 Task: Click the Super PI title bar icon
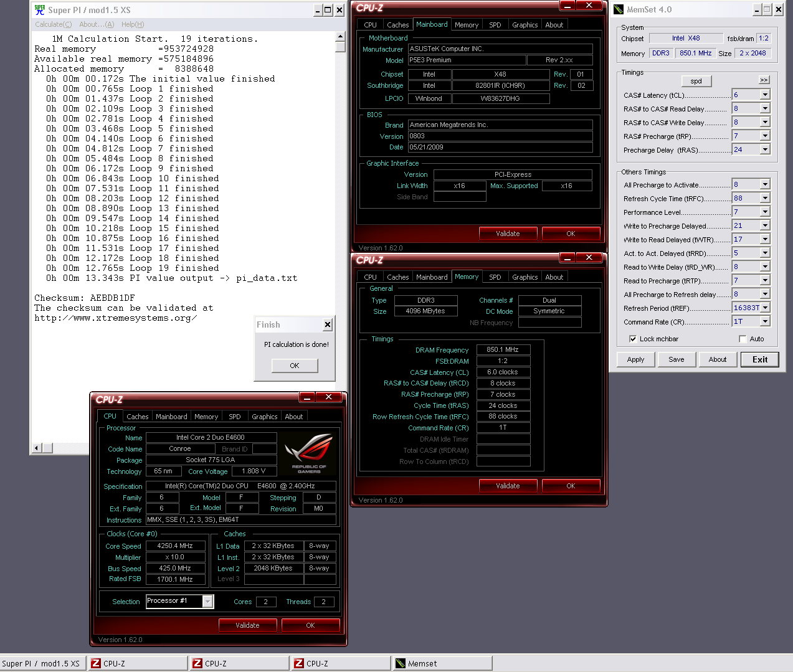click(40, 9)
